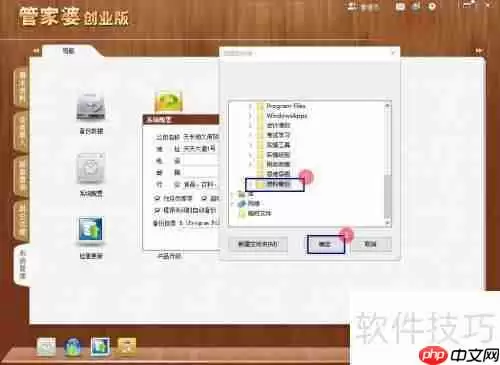The image size is (500, 365).
Task: Select the highlighted folder outlined in the tree
Action: (x=279, y=184)
